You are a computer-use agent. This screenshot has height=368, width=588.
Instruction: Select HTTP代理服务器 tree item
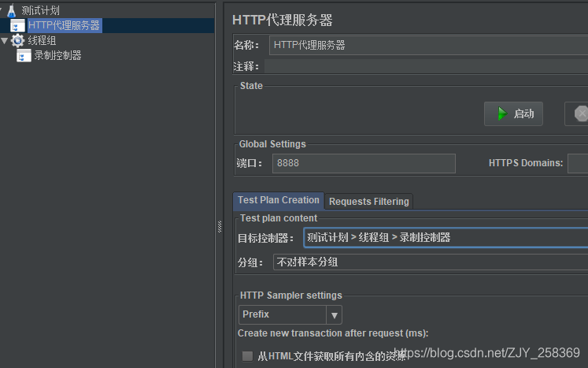(64, 25)
